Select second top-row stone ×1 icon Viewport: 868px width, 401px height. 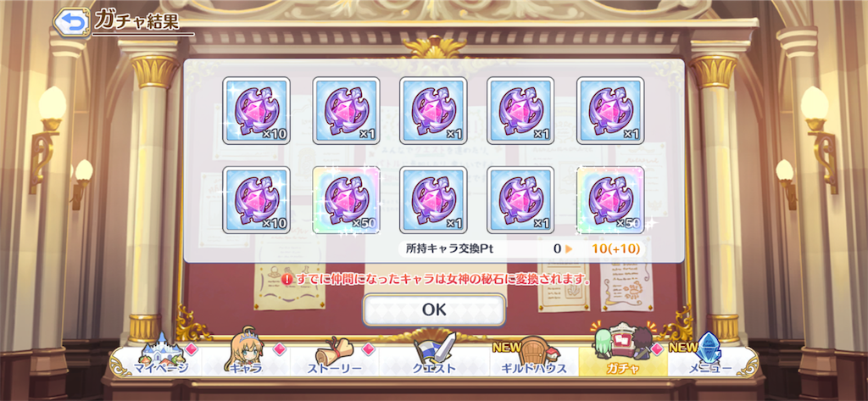(346, 111)
